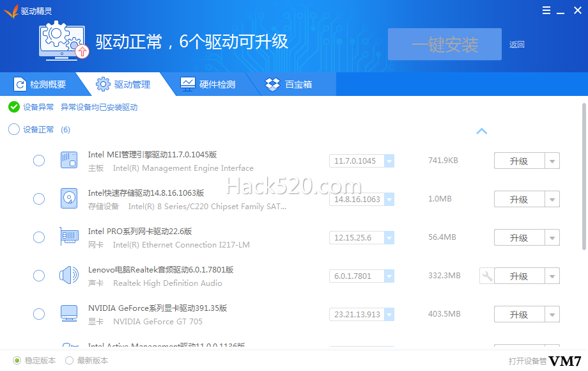The width and height of the screenshot is (588, 371).
Task: Click 升级 for Lenovo Realtek音频驱动
Action: tap(520, 276)
